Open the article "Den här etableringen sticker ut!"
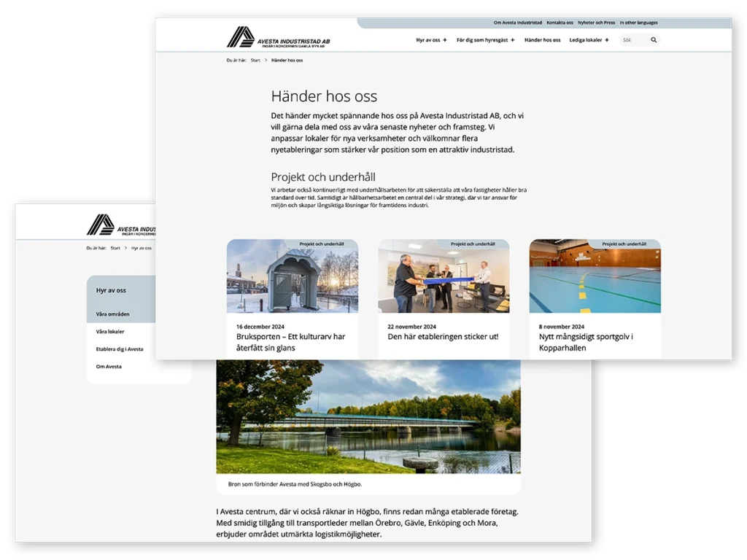Image resolution: width=747 pixels, height=560 pixels. coord(441,338)
